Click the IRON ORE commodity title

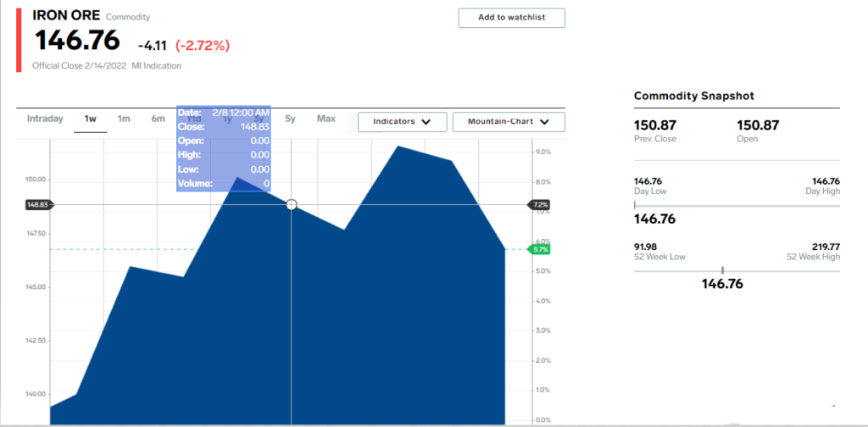pos(66,16)
